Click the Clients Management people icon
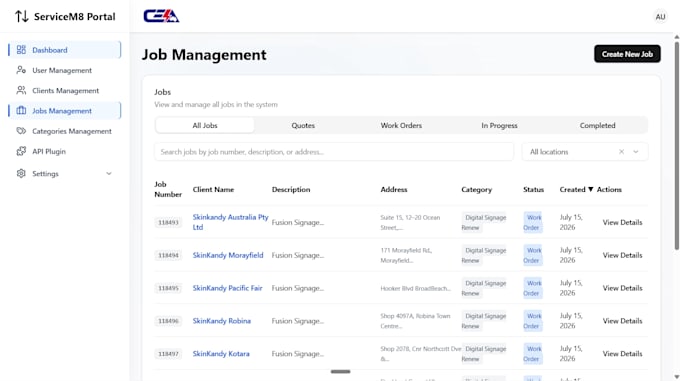The height and width of the screenshot is (381, 680). pyautogui.click(x=21, y=90)
